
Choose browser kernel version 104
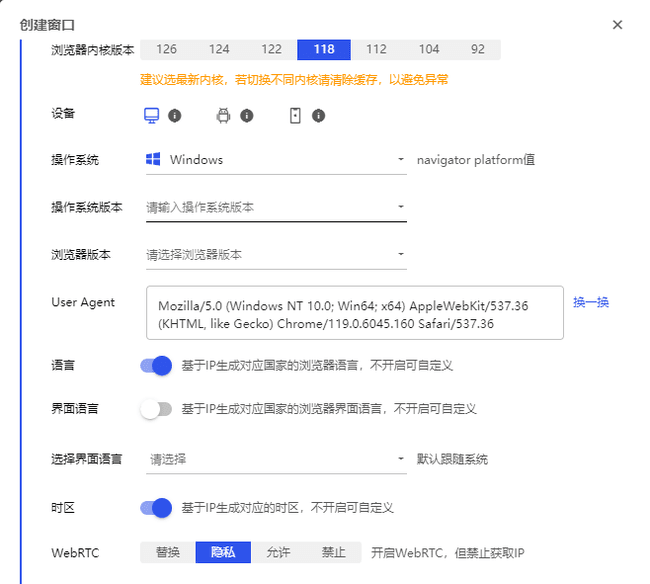429,49
